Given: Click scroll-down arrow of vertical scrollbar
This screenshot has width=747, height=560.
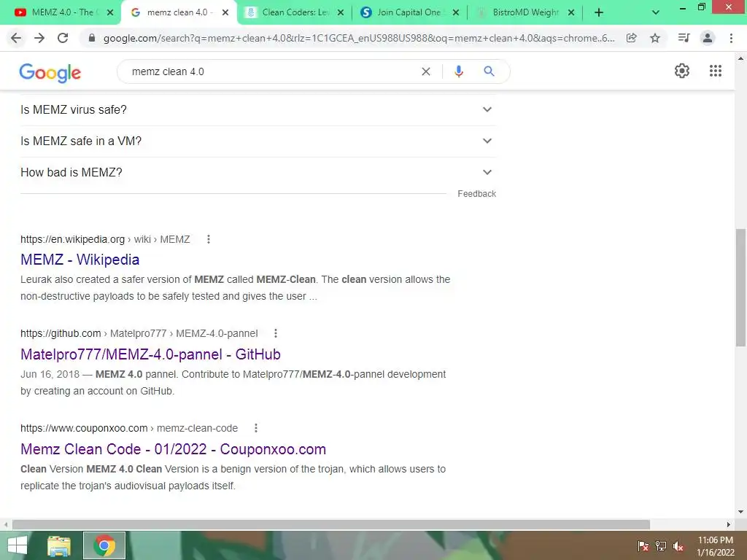Looking at the screenshot, I should click(x=740, y=512).
